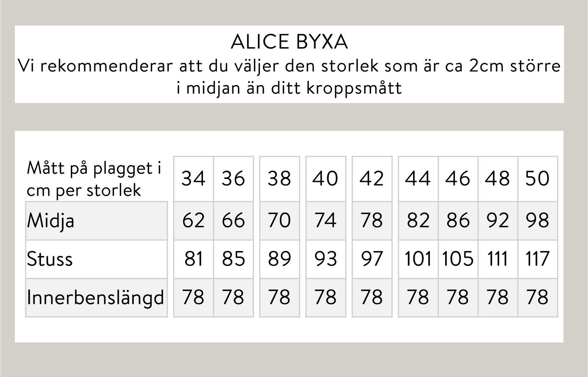The height and width of the screenshot is (377, 588).
Task: Click the Stuss value 93 cell
Action: click(x=326, y=259)
